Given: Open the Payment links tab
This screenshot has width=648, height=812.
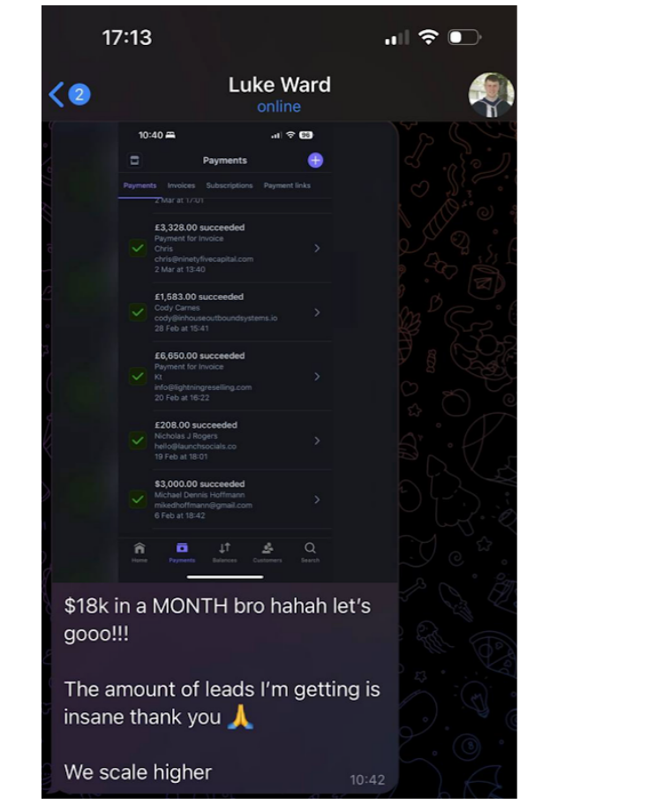Looking at the screenshot, I should click(x=287, y=185).
